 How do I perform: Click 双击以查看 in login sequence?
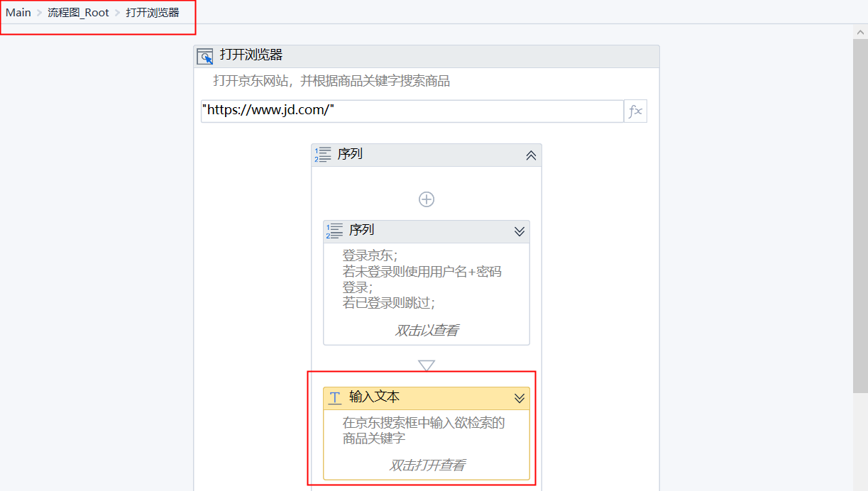(427, 331)
